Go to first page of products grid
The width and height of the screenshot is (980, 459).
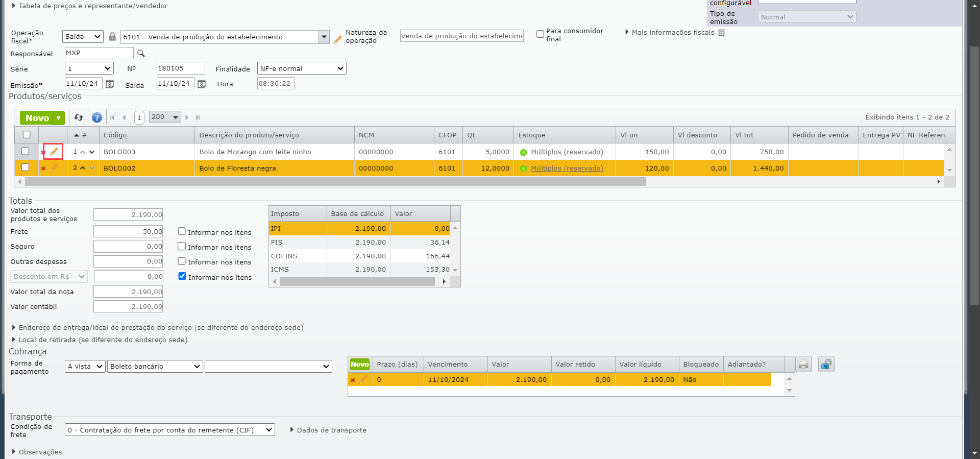pos(113,117)
